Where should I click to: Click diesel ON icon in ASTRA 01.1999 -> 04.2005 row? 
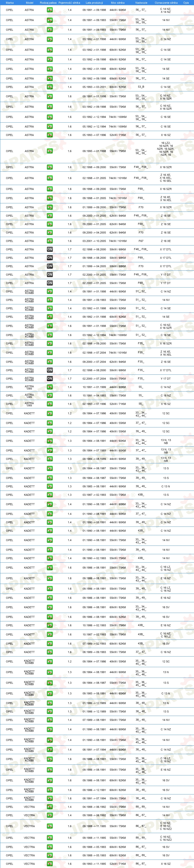coord(50,266)
